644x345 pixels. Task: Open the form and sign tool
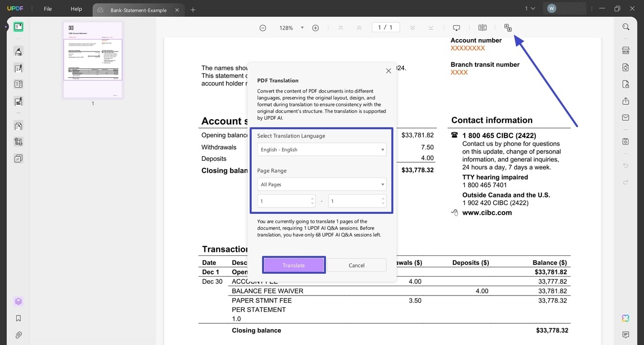18,101
